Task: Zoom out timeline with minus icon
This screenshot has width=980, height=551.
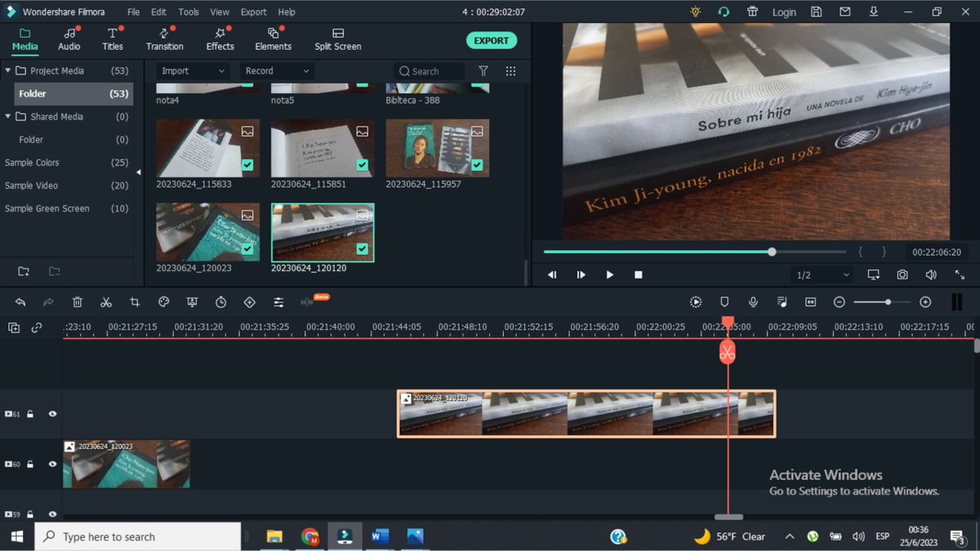Action: tap(839, 302)
